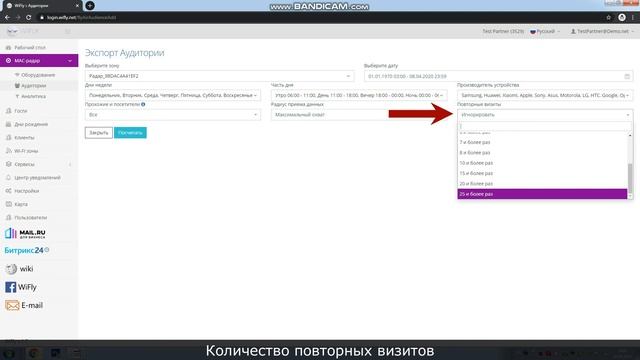Open the E-mail envelope icon link

coord(12,305)
